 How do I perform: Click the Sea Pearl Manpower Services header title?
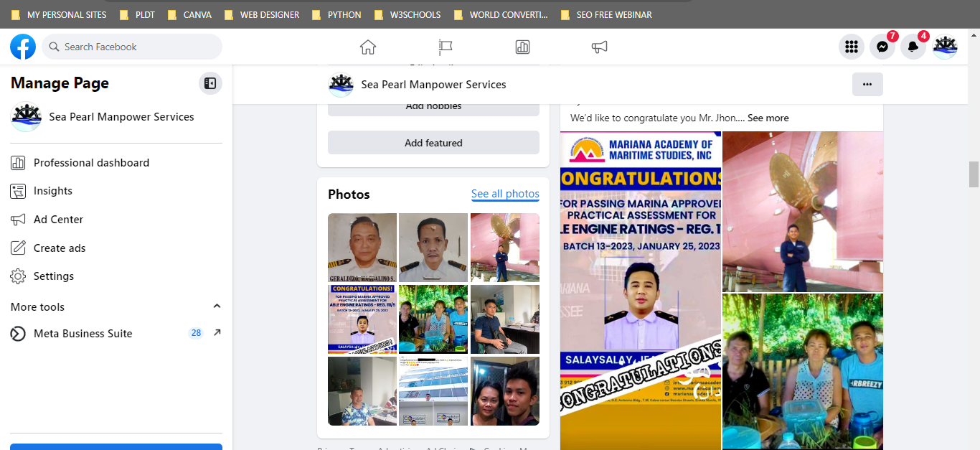point(433,85)
